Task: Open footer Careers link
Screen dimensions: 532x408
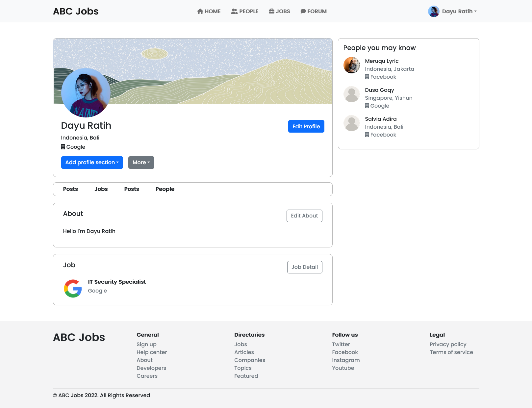Action: (147, 376)
